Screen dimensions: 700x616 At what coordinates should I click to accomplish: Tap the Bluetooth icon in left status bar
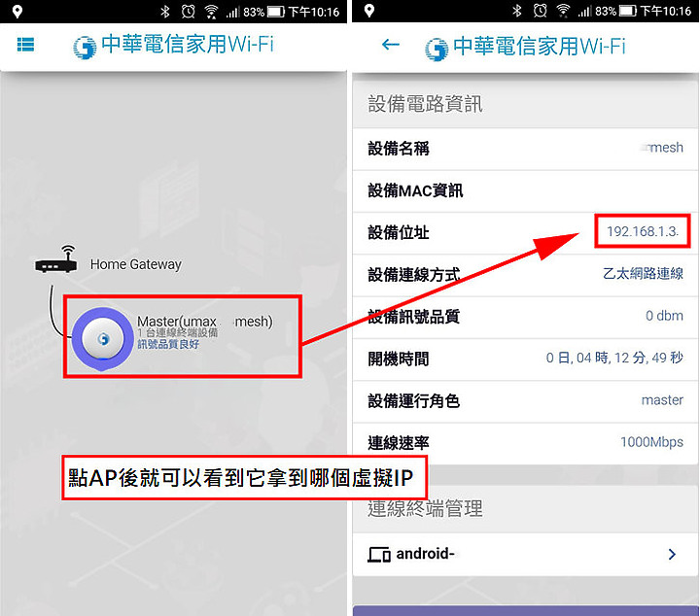point(165,11)
